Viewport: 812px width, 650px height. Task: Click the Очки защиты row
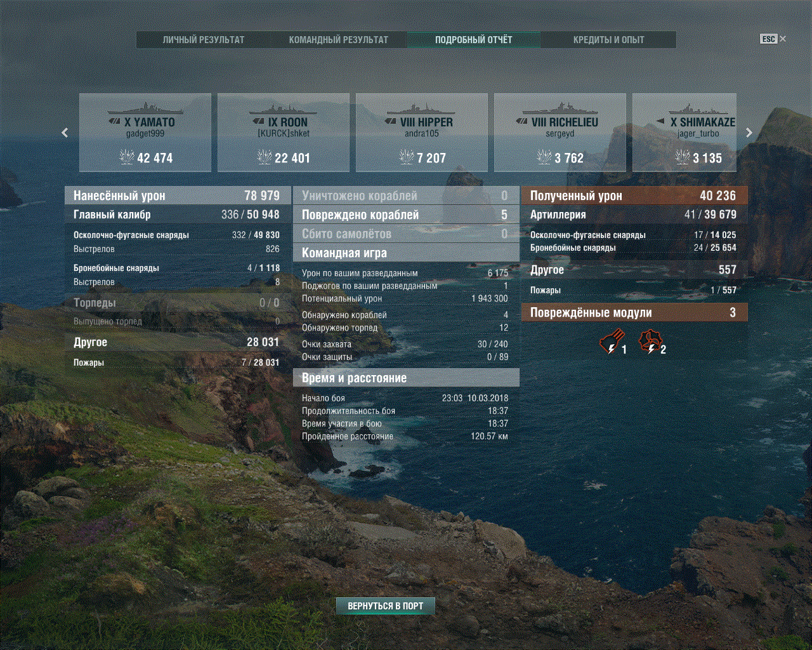(x=405, y=357)
